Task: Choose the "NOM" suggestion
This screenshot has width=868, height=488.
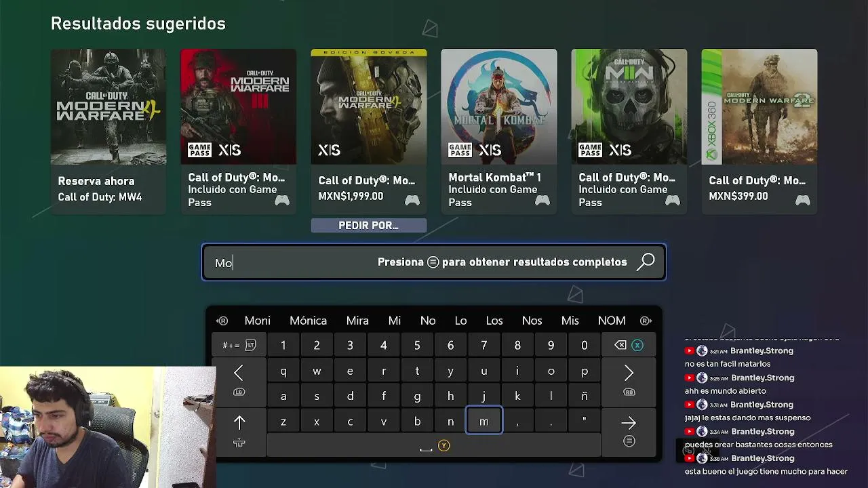Action: coord(612,321)
